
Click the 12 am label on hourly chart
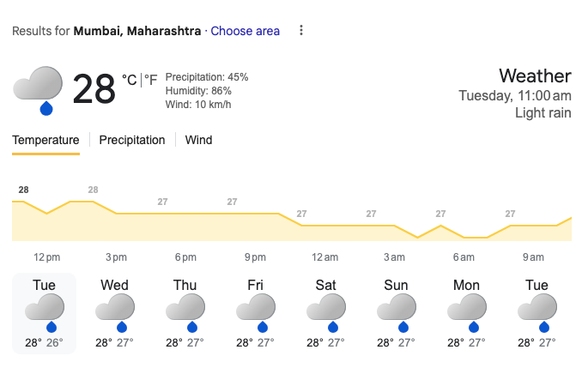[324, 257]
